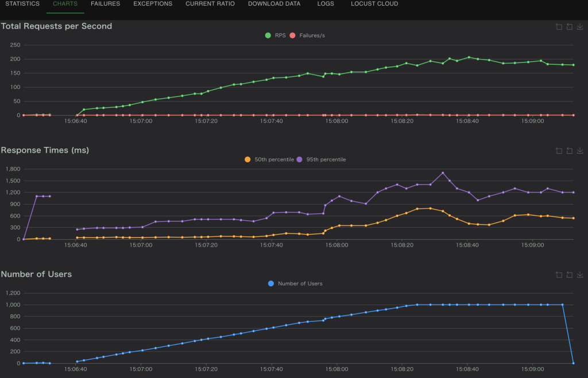The image size is (588, 378).
Task: Click zoom icon on Response Times chart
Action: [559, 151]
